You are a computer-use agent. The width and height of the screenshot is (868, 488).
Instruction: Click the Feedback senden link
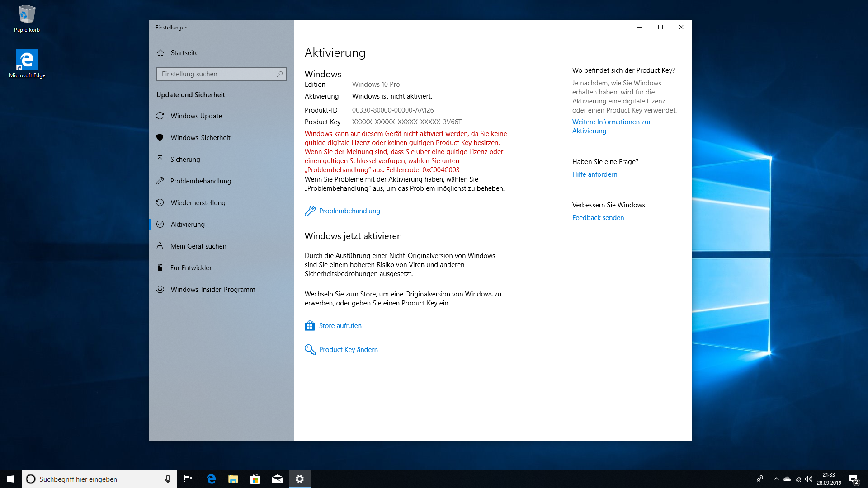pyautogui.click(x=598, y=218)
